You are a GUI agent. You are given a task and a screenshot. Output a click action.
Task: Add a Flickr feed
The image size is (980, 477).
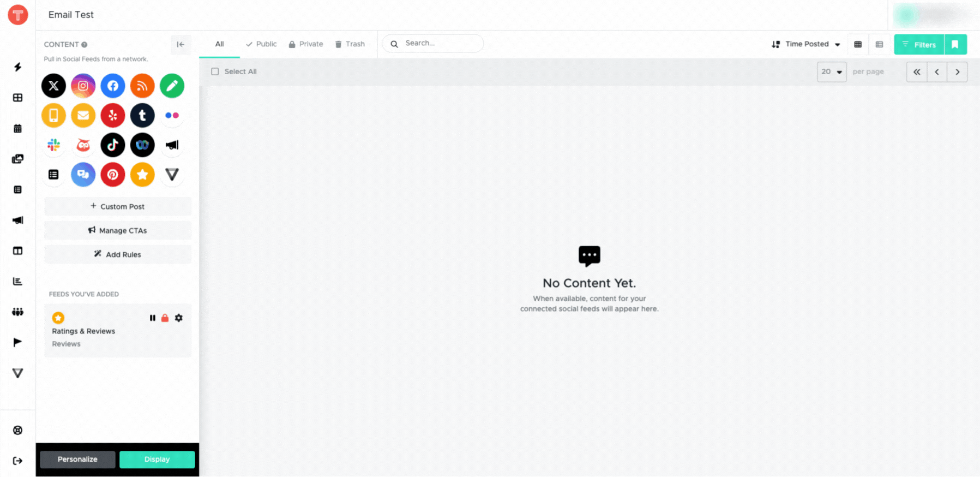pyautogui.click(x=172, y=115)
